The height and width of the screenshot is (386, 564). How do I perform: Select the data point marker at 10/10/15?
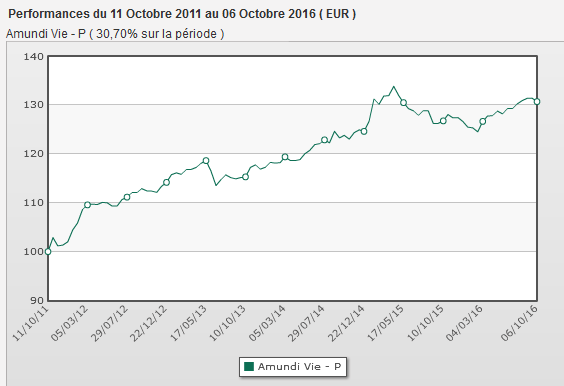coord(443,121)
